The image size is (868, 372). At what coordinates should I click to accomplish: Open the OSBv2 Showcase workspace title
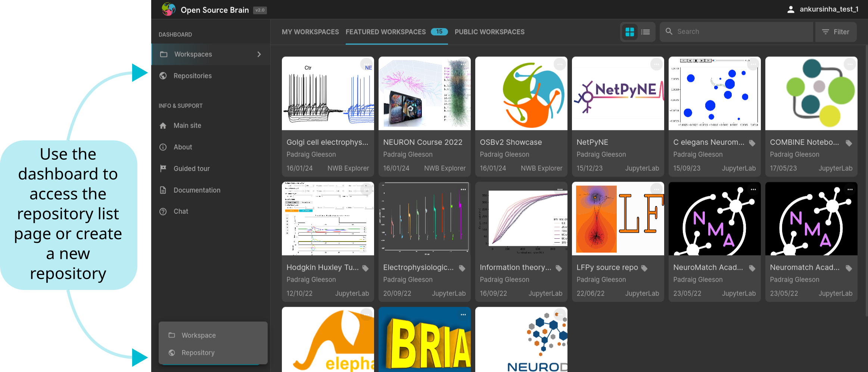[511, 142]
